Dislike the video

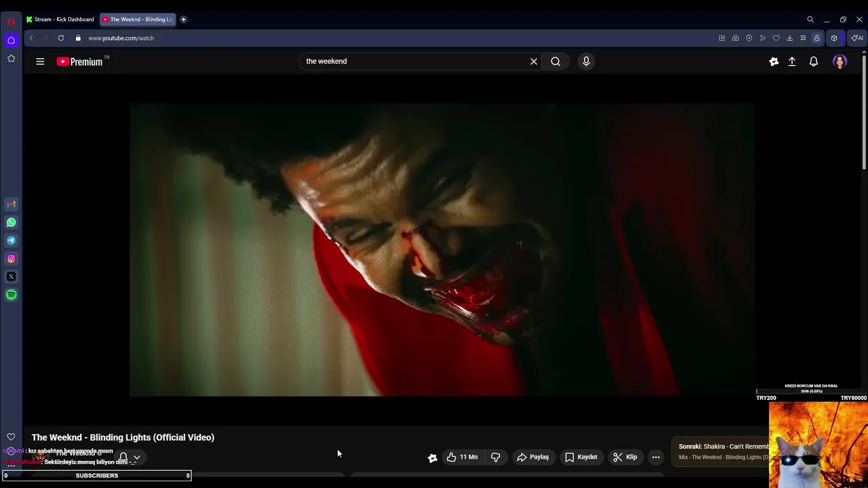[x=496, y=457]
